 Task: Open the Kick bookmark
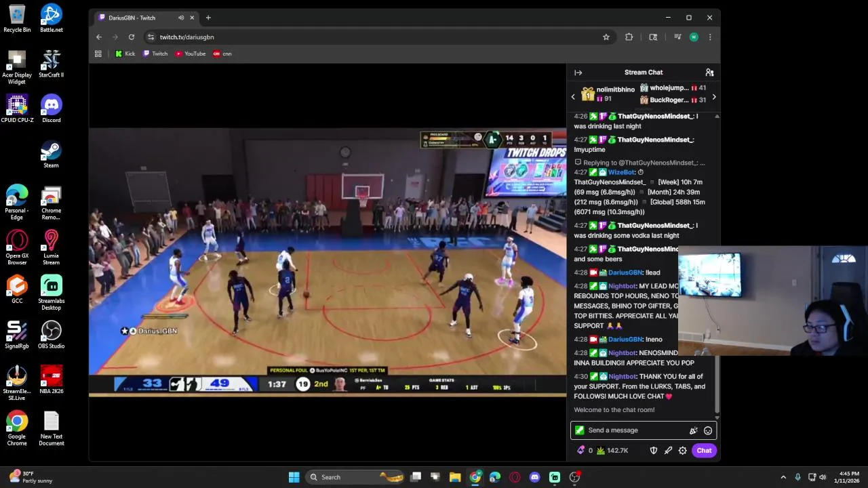pyautogui.click(x=125, y=54)
